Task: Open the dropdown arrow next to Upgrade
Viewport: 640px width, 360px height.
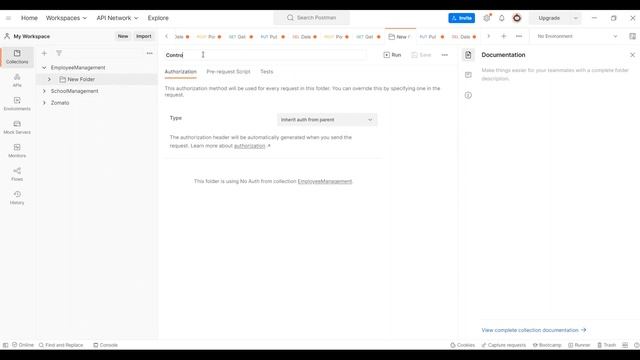Action: [x=576, y=18]
